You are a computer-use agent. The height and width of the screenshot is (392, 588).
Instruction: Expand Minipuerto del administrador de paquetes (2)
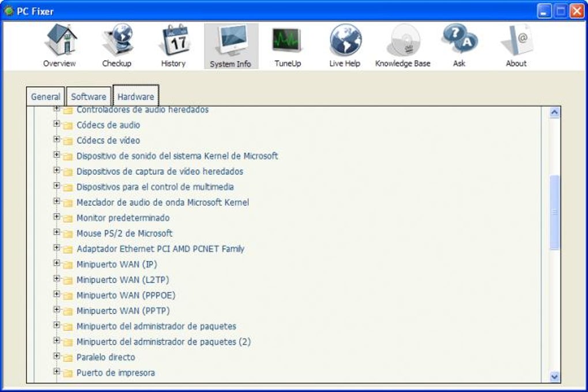click(56, 340)
